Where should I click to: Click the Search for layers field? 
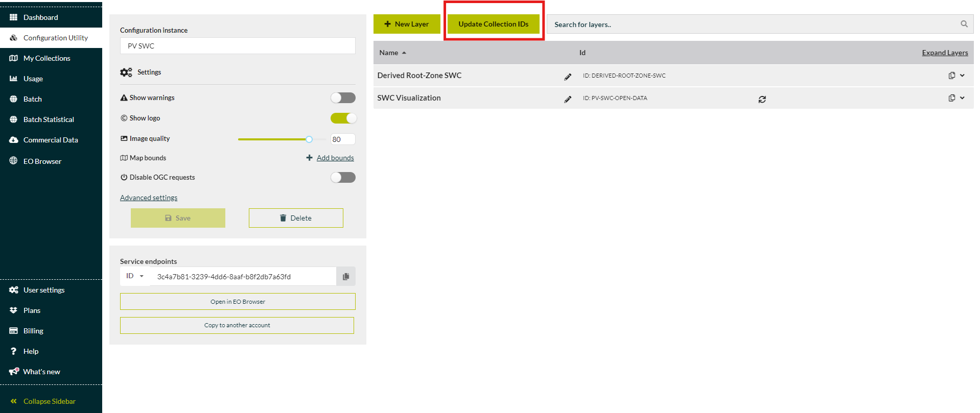753,24
